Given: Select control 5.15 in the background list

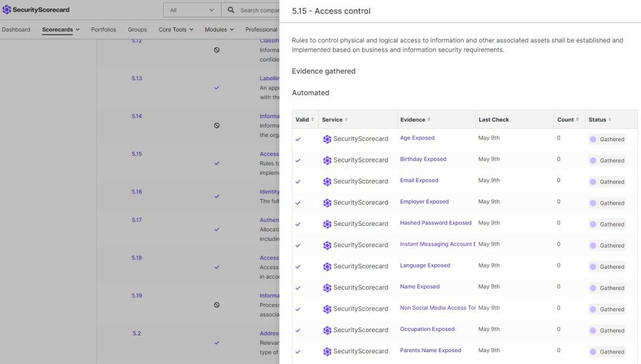Looking at the screenshot, I should coord(137,154).
